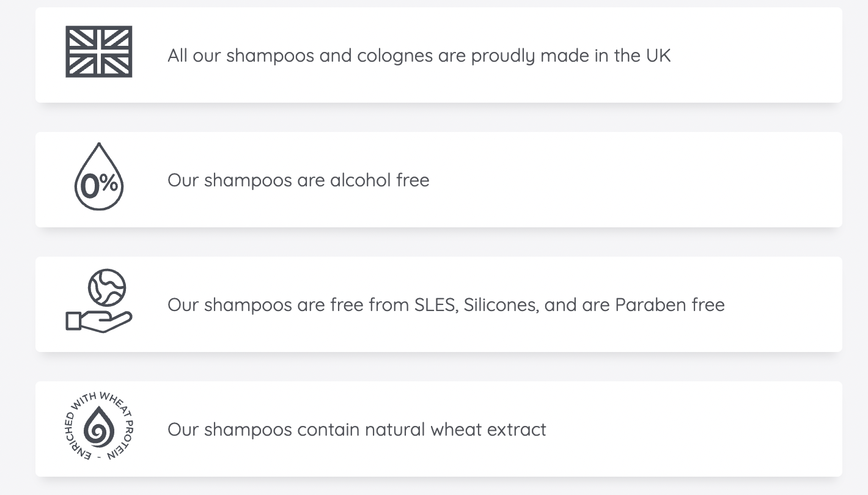Screen dimensions: 868x495
Task: Click the words 'wheat extract'
Action: click(488, 430)
